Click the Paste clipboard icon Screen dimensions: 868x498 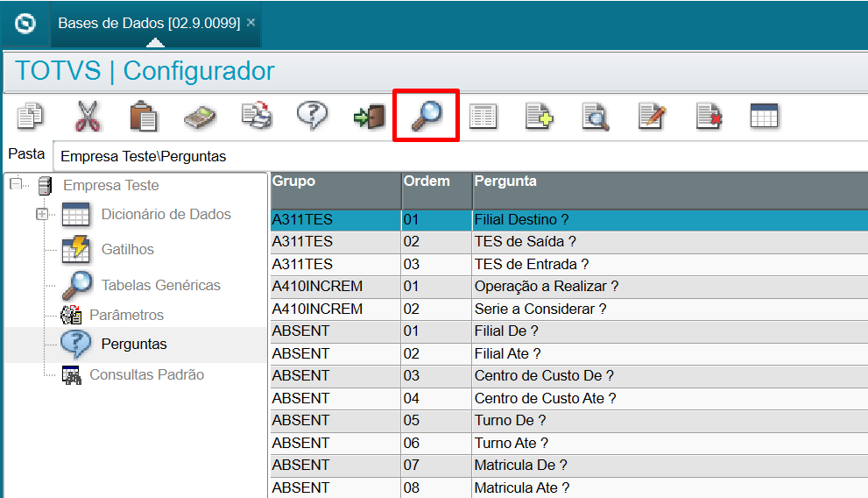[144, 117]
